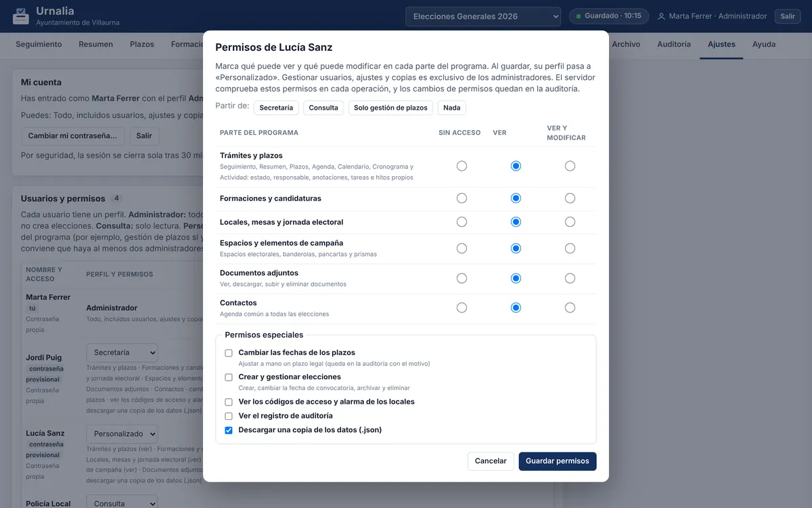Go to the Plazos tab
Image resolution: width=812 pixels, height=508 pixels.
[142, 44]
